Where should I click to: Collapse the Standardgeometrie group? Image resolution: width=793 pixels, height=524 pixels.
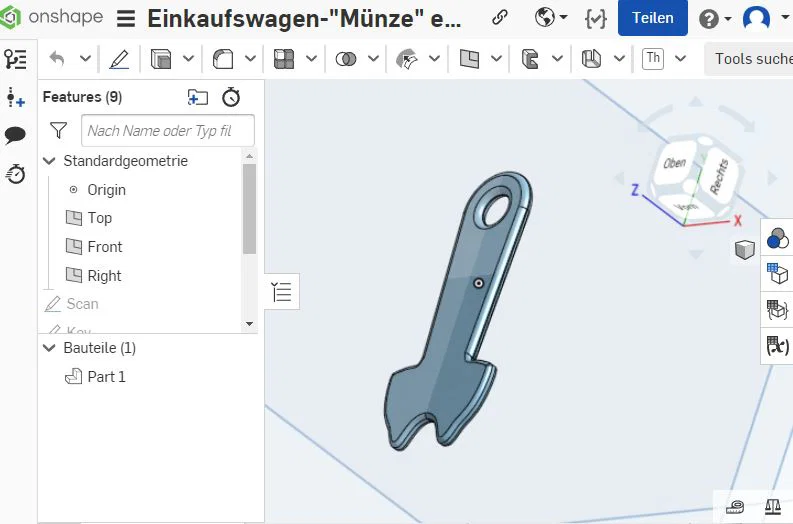pyautogui.click(x=49, y=161)
